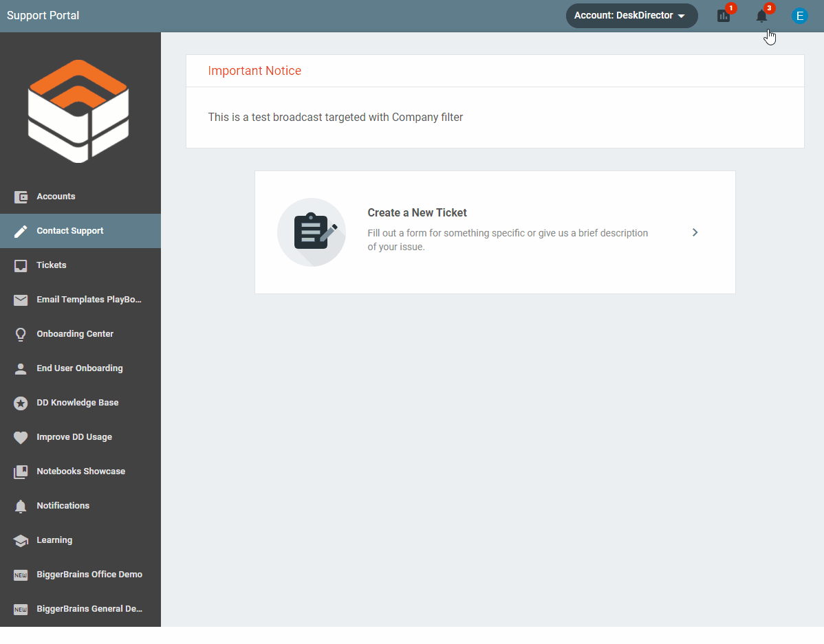824x644 pixels.
Task: Click the Contact Support pencil icon
Action: (21, 231)
